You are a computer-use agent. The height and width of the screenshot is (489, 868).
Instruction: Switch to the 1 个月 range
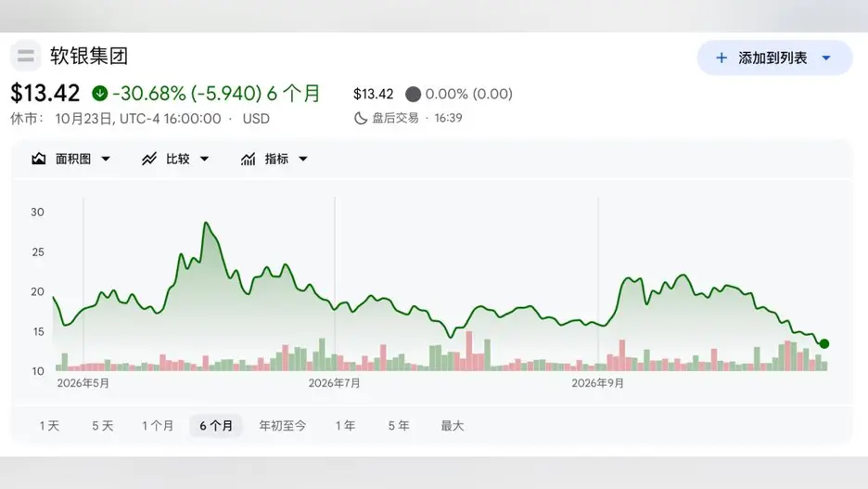(158, 425)
